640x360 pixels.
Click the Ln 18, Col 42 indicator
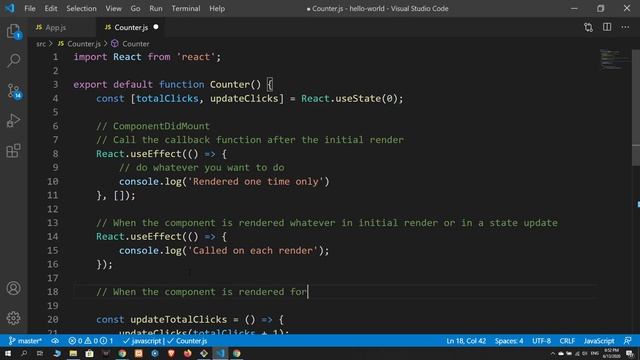click(x=466, y=341)
